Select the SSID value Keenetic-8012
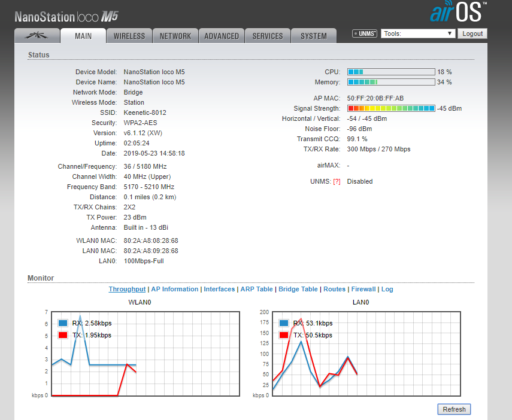Screen dimensions: 512x420 pyautogui.click(x=145, y=112)
